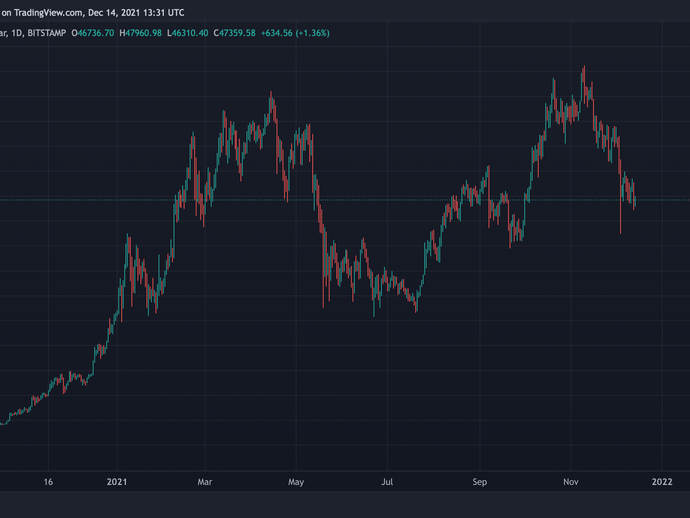Screen dimensions: 690x518
Task: Click the Nov label on time axis
Action: pyautogui.click(x=571, y=482)
